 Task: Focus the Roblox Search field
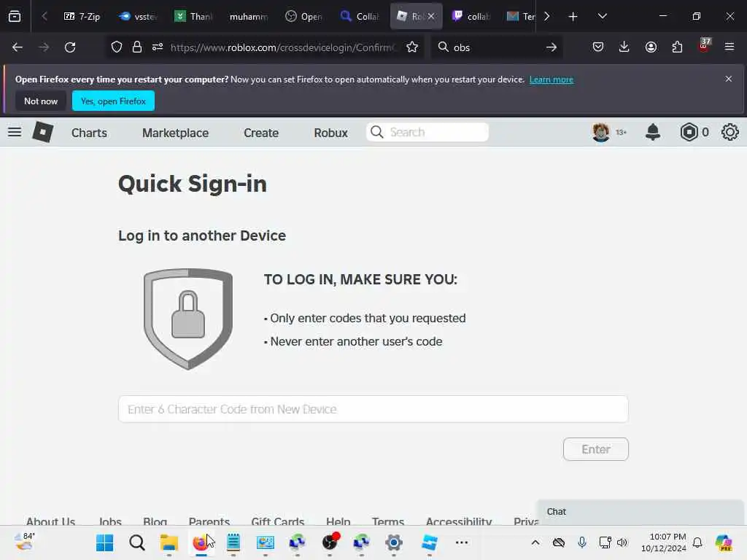coord(427,132)
